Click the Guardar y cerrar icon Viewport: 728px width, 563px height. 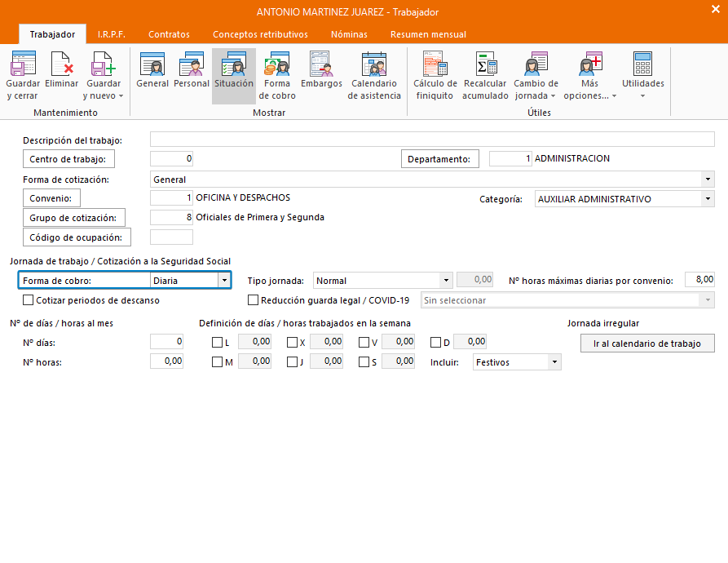coord(23,64)
